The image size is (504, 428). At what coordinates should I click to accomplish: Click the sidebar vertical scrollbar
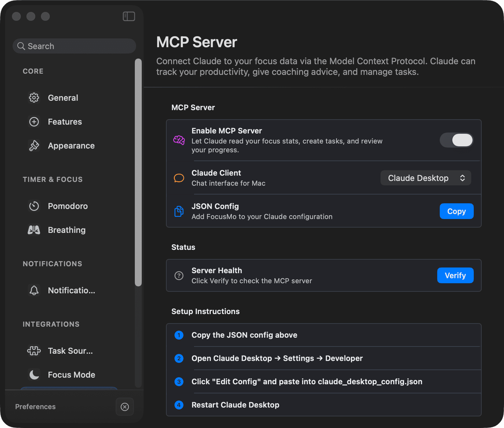pos(138,172)
